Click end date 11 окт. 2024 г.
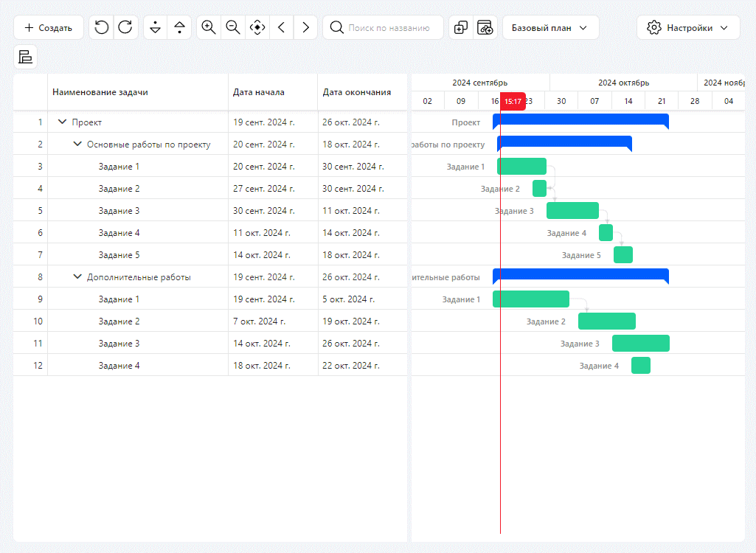756x553 pixels. [x=350, y=211]
